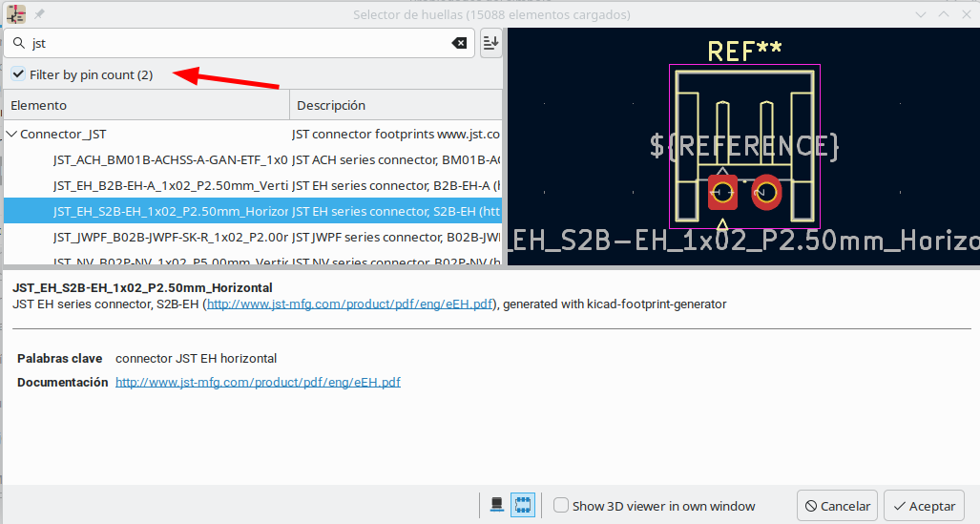
Task: Open eEH.pdf link in footprint description
Action: pyautogui.click(x=350, y=304)
